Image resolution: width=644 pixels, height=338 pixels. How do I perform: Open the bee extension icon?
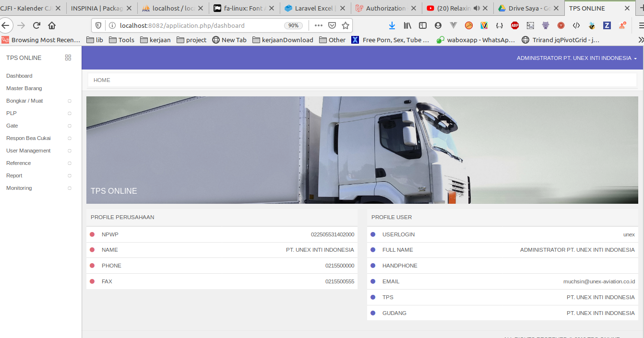click(x=592, y=25)
